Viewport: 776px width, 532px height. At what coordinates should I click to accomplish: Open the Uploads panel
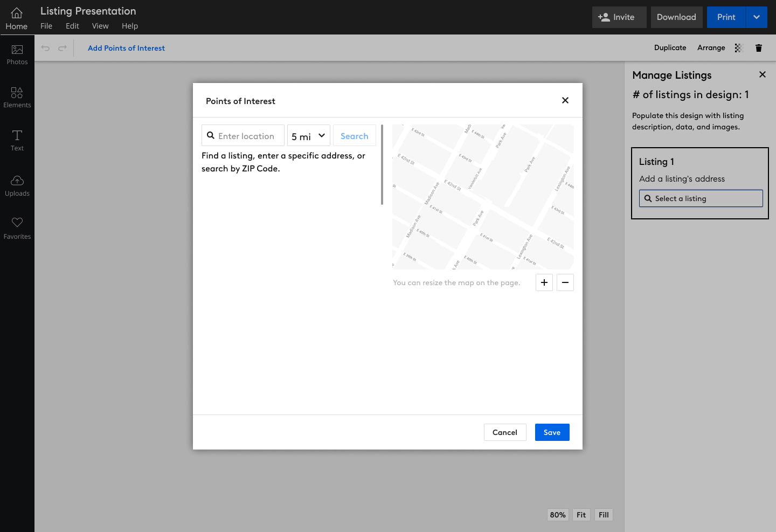pyautogui.click(x=17, y=186)
